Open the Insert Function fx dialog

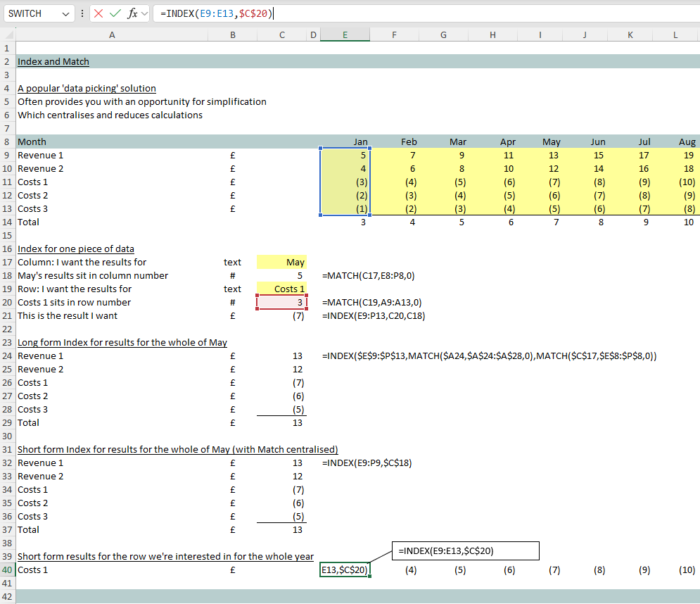(132, 13)
